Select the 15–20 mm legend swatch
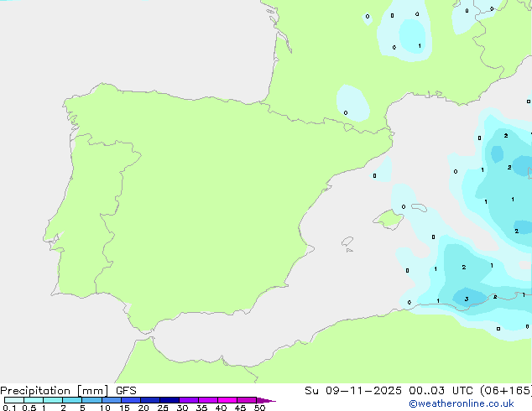 coord(130,400)
